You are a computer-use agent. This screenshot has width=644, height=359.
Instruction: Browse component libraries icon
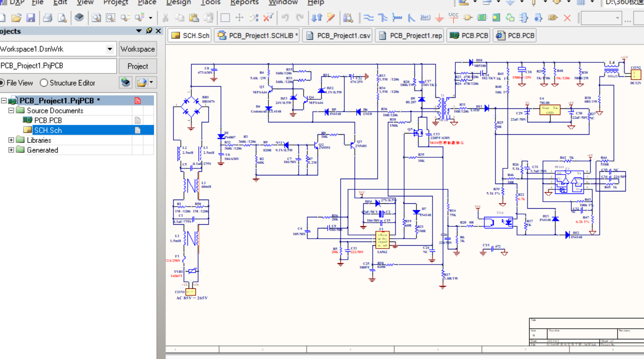pyautogui.click(x=348, y=18)
